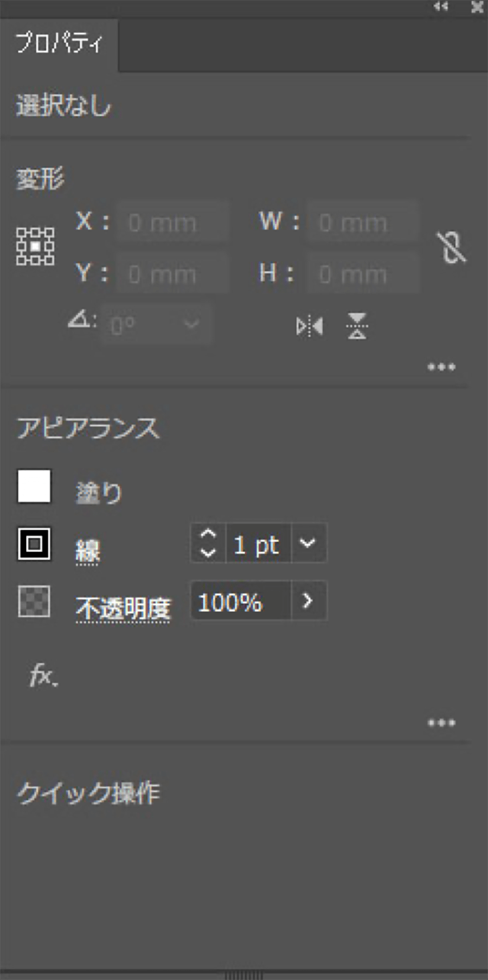The image size is (488, 980).
Task: Open the stroke weight dropdown
Action: click(x=308, y=543)
